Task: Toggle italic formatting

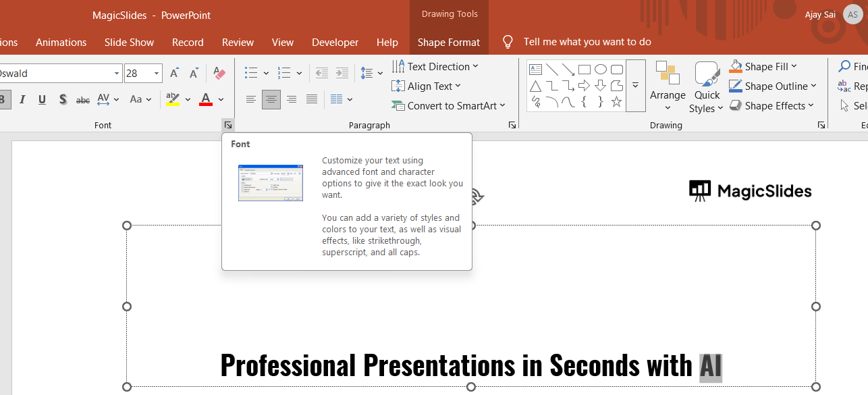Action: (22, 99)
